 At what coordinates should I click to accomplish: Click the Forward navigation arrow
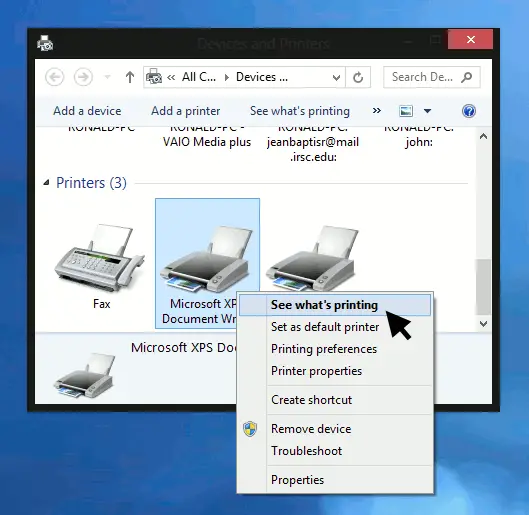pos(83,77)
